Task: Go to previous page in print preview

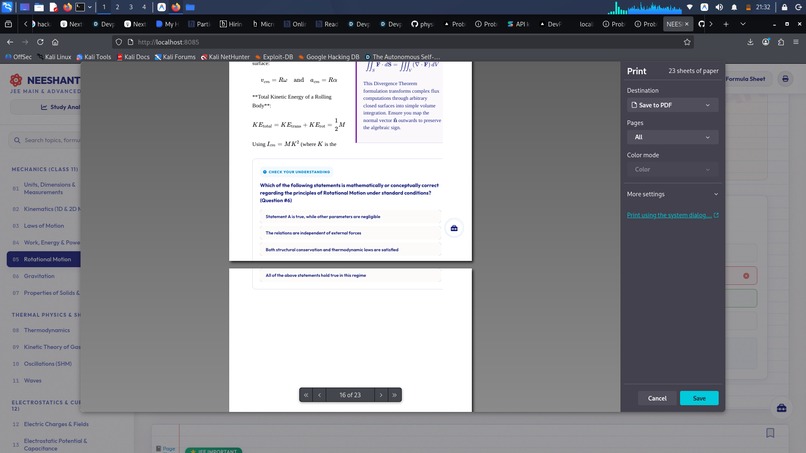Action: pos(320,395)
